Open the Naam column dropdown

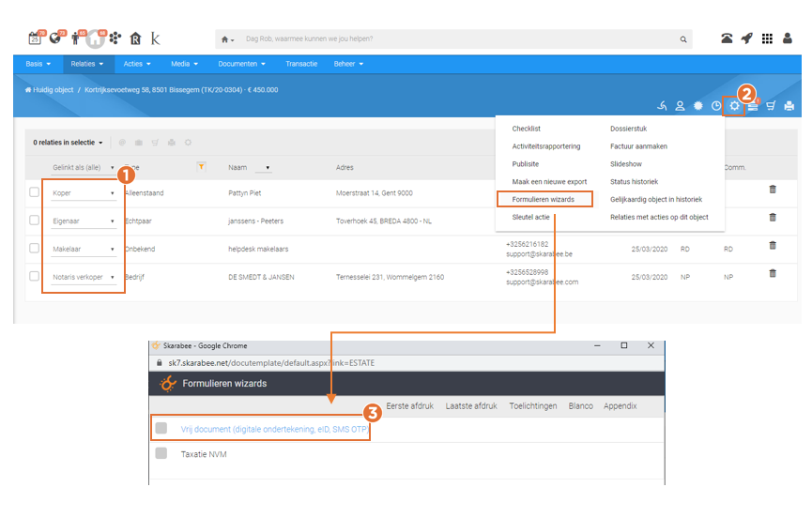click(263, 168)
